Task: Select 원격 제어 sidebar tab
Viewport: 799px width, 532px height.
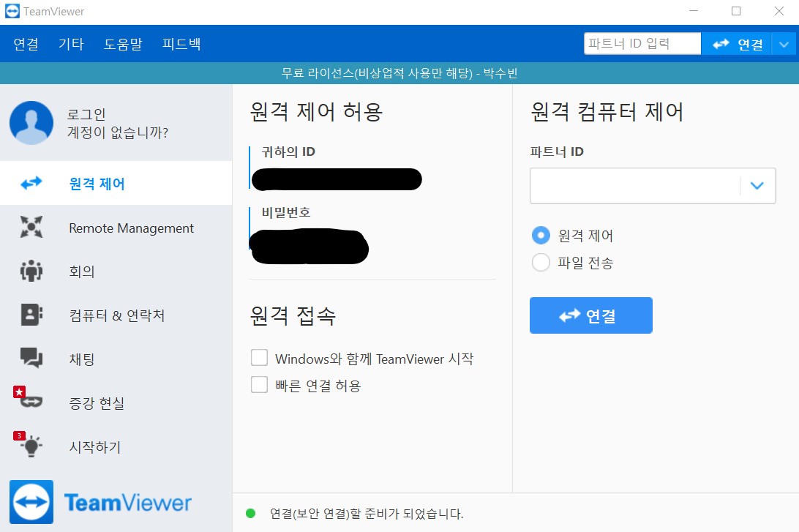Action: 116,183
